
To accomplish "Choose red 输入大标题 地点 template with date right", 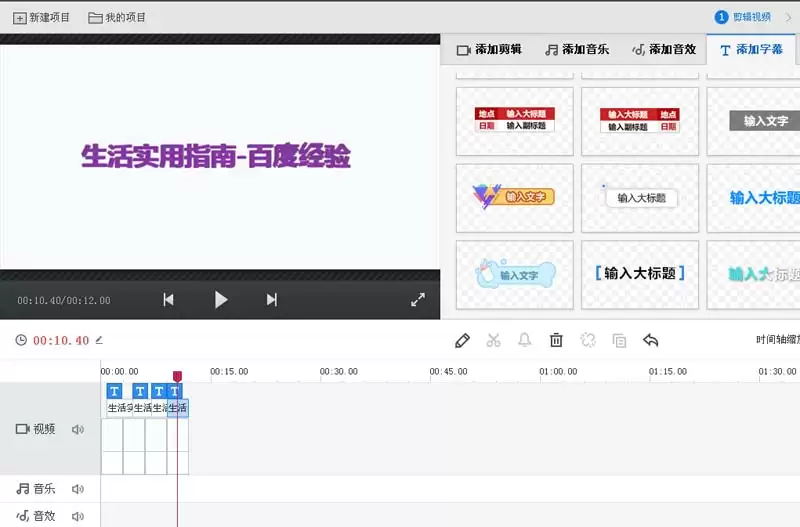I will (640, 121).
